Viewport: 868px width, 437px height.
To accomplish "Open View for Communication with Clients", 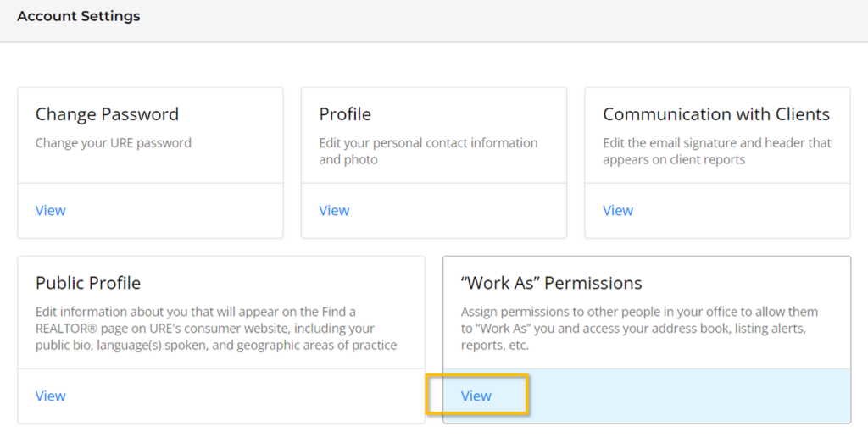I will [x=617, y=210].
